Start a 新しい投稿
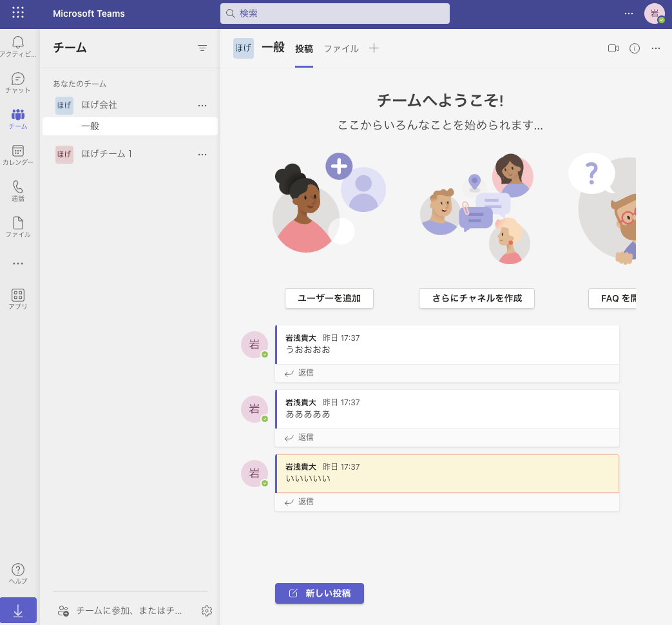 point(319,593)
